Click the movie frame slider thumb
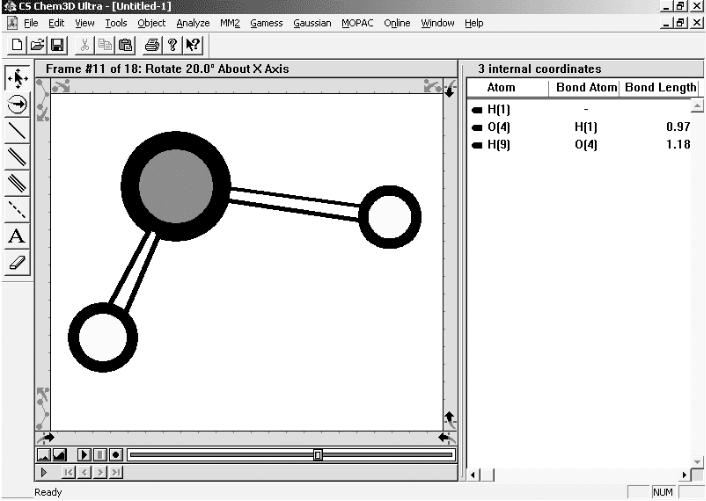 [317, 455]
